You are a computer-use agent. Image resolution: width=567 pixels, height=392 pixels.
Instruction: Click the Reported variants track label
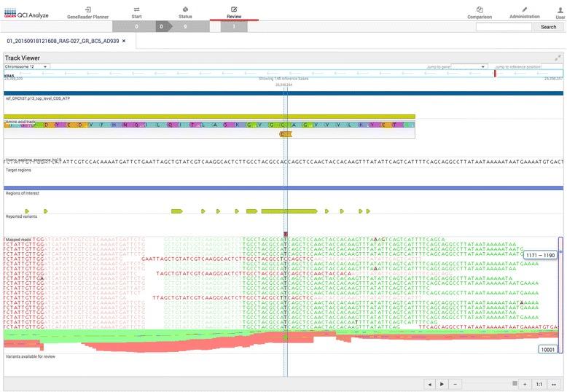pyautogui.click(x=21, y=216)
